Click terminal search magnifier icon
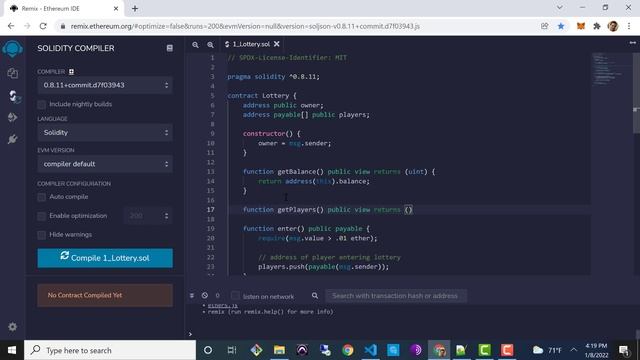Viewport: 640px width, 360px height. point(315,295)
